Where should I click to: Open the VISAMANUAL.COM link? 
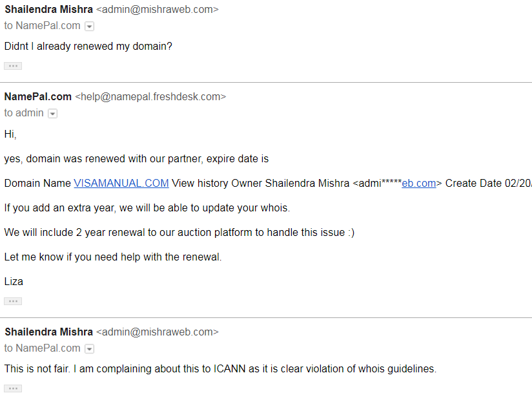[x=121, y=183]
